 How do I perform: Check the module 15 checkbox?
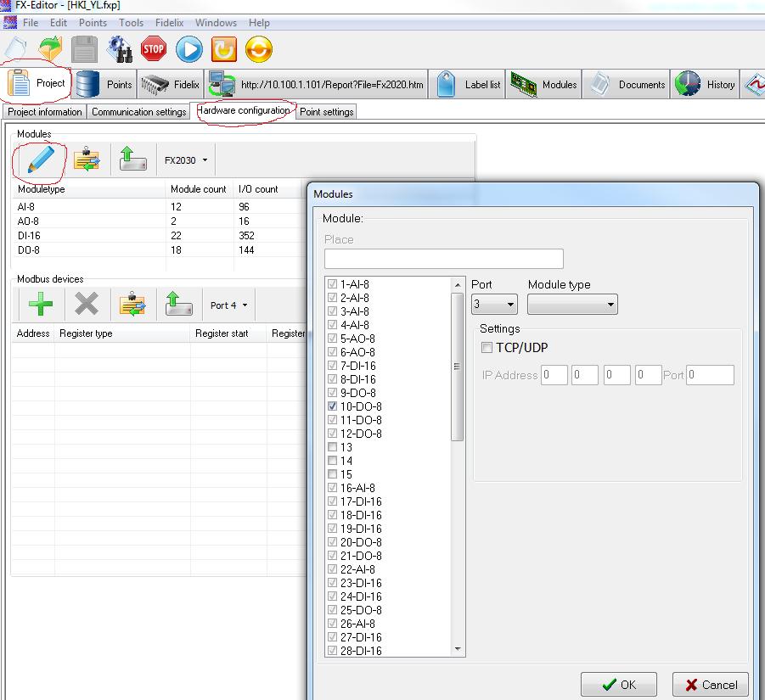(332, 473)
